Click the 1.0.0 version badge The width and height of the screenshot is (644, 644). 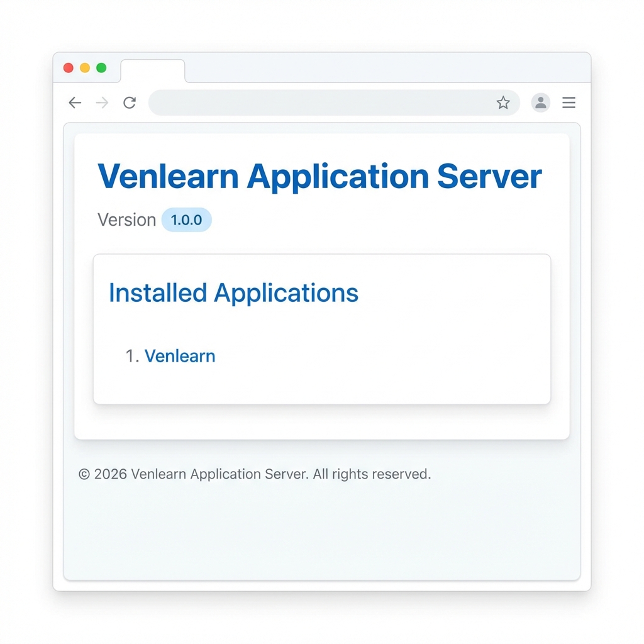(187, 219)
